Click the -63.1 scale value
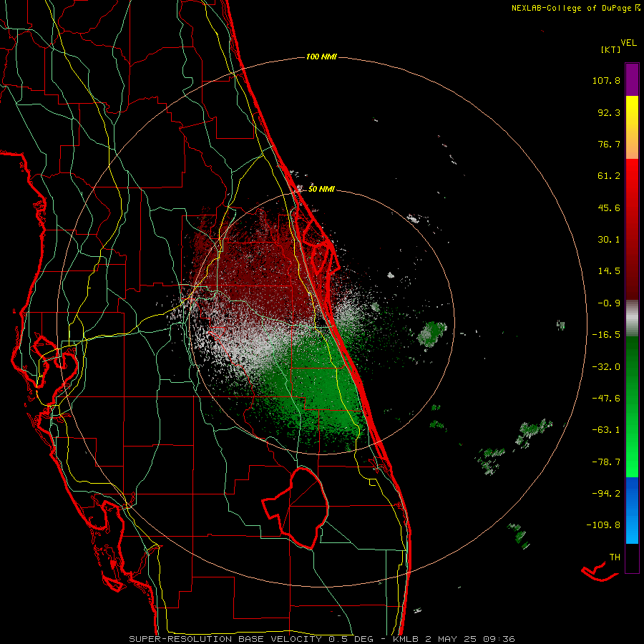 pyautogui.click(x=606, y=430)
